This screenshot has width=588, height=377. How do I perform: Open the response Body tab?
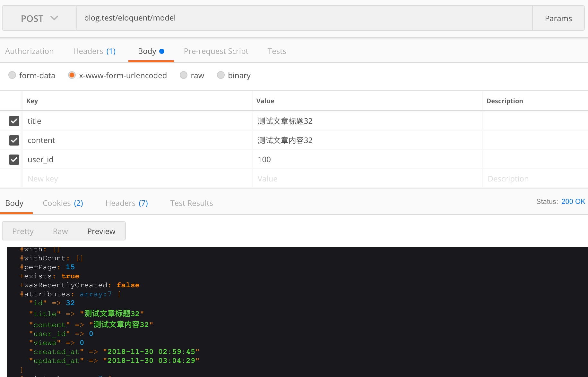[x=14, y=203]
